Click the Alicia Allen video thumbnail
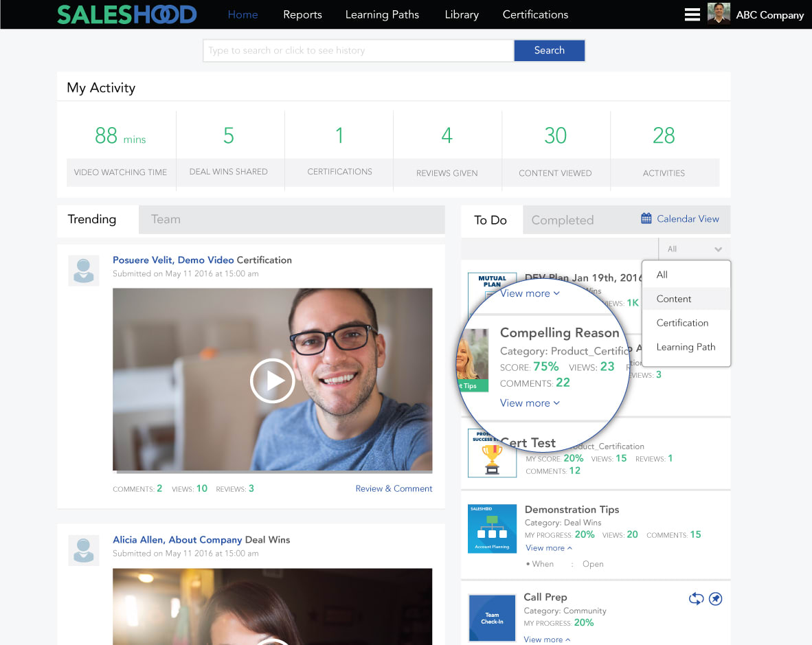This screenshot has height=645, width=812. [x=273, y=607]
